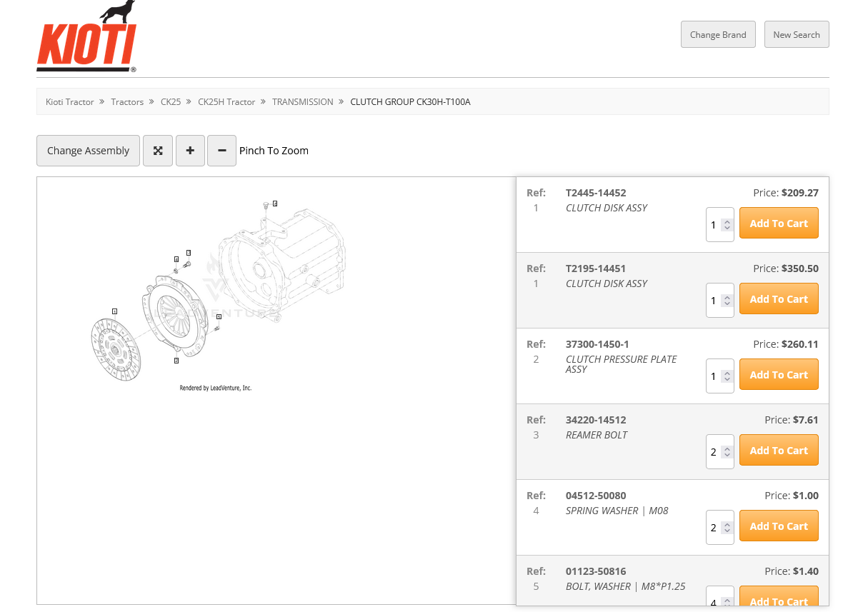Add T2445-14452 clutch disk to cart
868x612 pixels.
click(778, 224)
